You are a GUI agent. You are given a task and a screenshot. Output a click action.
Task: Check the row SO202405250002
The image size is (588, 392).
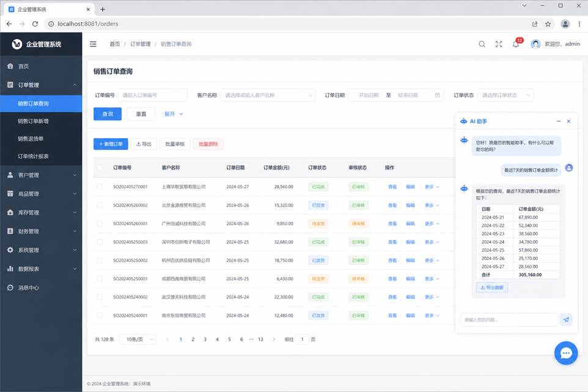[x=100, y=261]
